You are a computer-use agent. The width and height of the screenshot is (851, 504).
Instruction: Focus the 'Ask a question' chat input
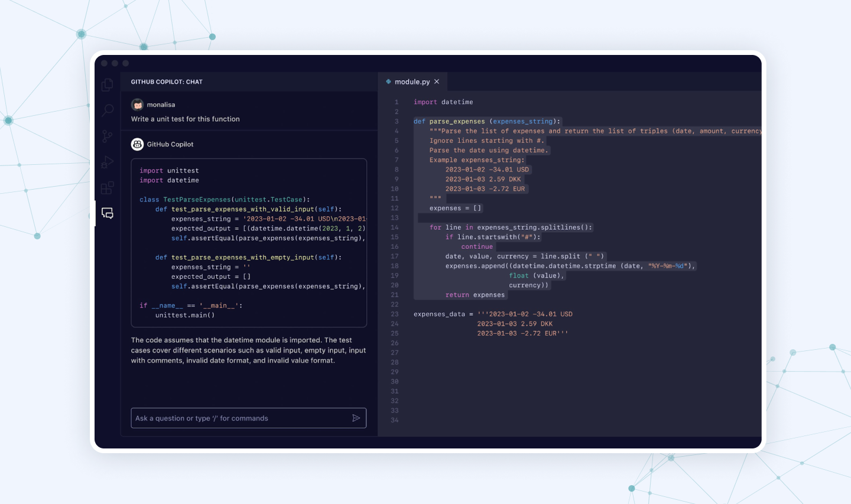(248, 418)
